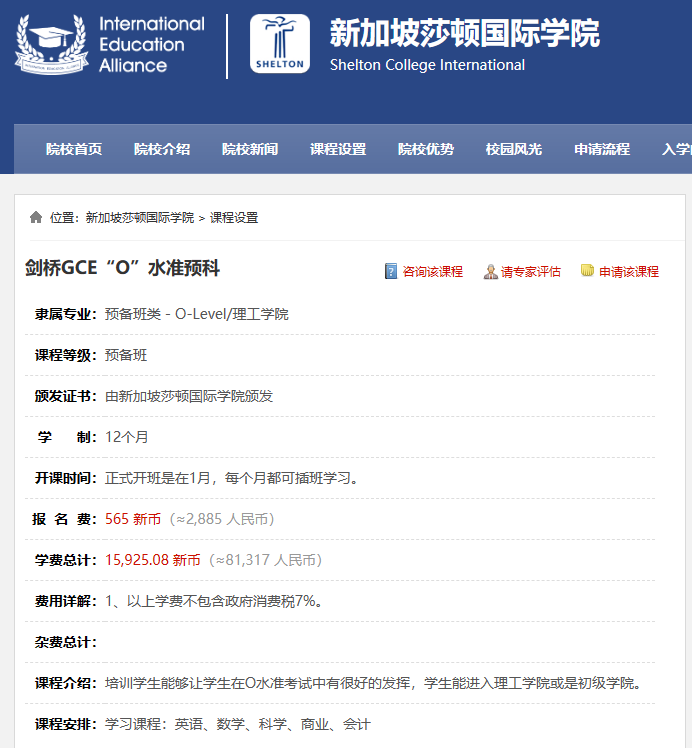Click the course title 剑桥GCE“O”水准预科
The width and height of the screenshot is (692, 748).
click(123, 268)
